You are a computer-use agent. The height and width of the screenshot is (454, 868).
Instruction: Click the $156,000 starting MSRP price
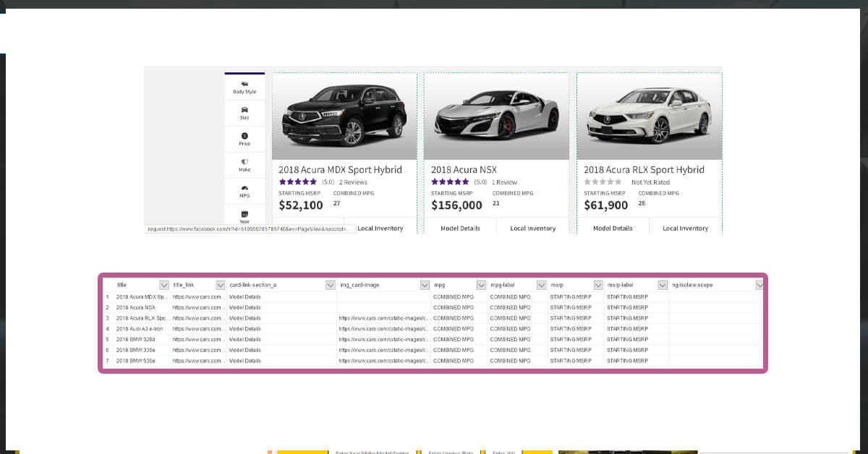click(x=456, y=205)
